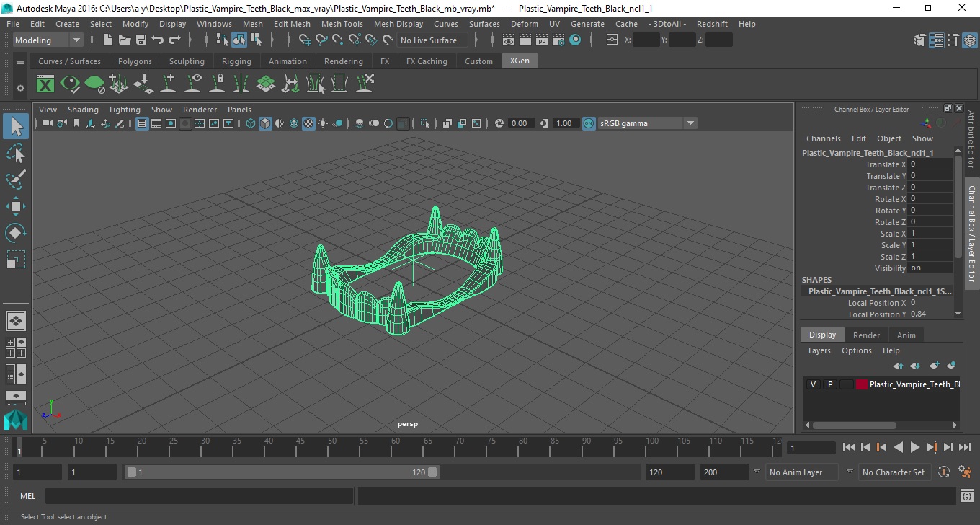Activate the Lasso Select tool
This screenshot has height=525, width=980.
(16, 153)
